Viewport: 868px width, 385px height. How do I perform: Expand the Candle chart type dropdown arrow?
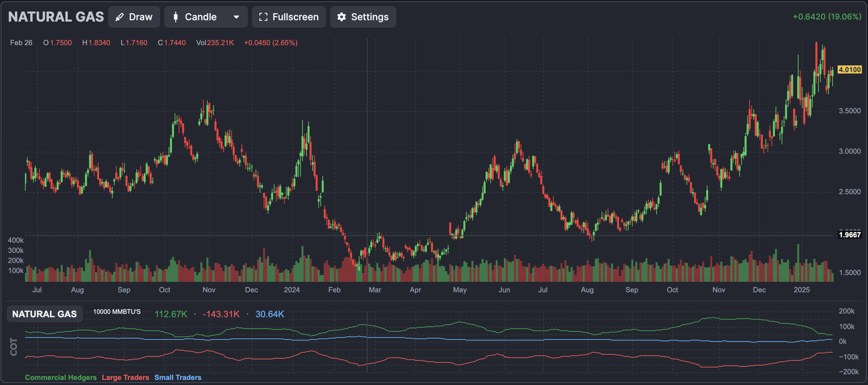(236, 17)
